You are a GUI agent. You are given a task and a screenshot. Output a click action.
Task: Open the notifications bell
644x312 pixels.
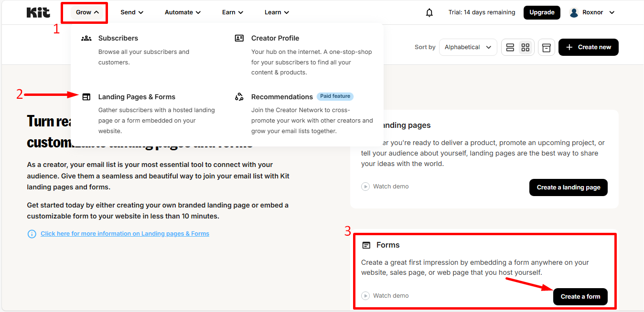pyautogui.click(x=429, y=12)
